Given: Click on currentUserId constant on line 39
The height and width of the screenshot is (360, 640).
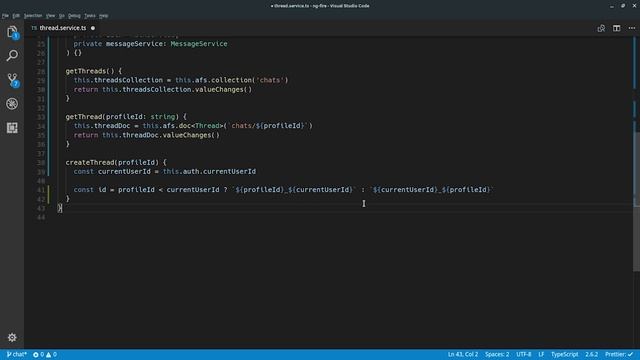Looking at the screenshot, I should [124, 171].
